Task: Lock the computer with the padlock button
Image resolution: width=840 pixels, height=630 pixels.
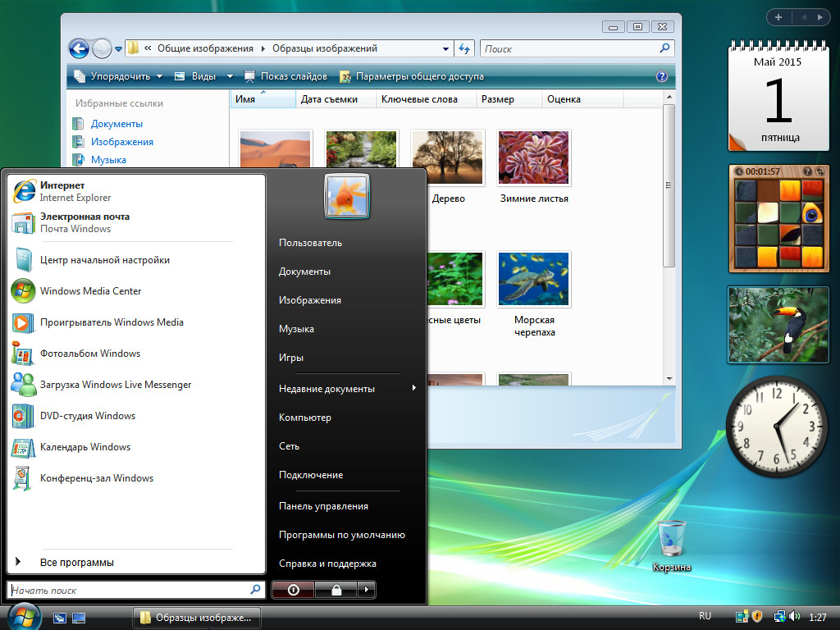Action: pos(336,590)
